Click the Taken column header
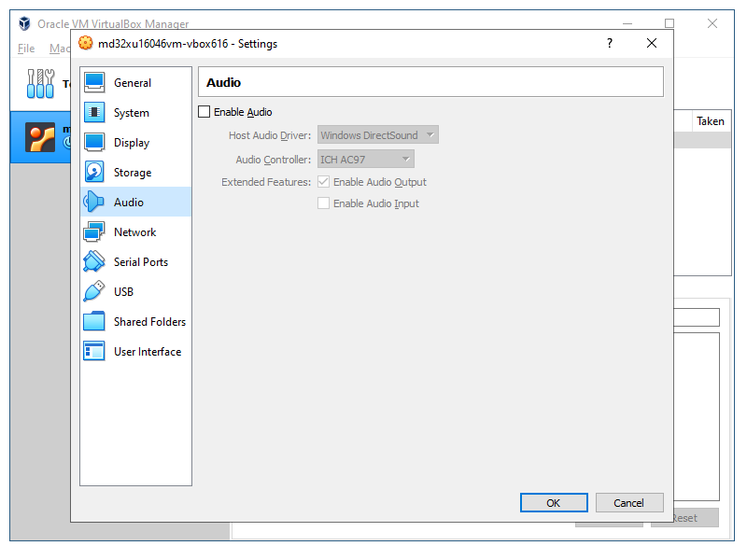The height and width of the screenshot is (560, 747). (x=710, y=121)
